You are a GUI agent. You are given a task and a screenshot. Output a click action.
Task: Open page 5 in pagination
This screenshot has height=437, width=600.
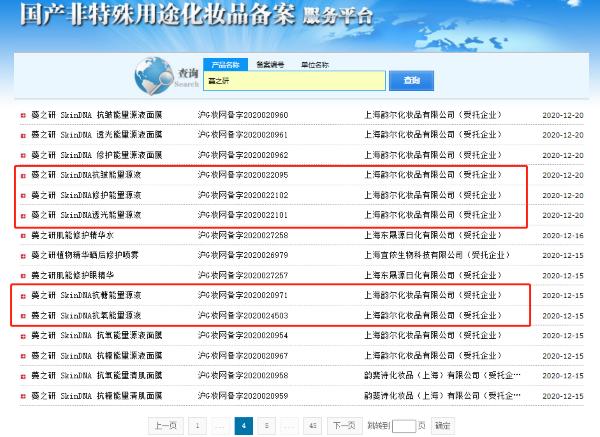tap(266, 425)
